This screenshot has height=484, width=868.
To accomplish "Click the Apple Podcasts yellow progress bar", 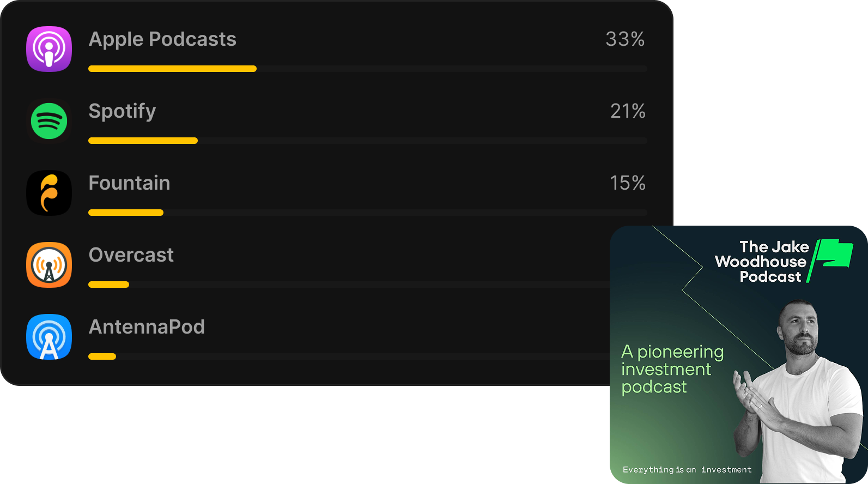I will (172, 69).
